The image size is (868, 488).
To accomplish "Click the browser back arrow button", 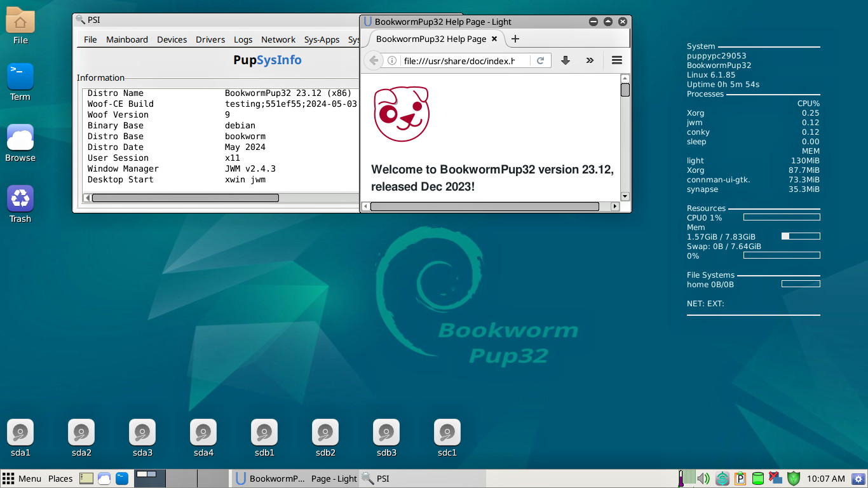I will point(374,60).
